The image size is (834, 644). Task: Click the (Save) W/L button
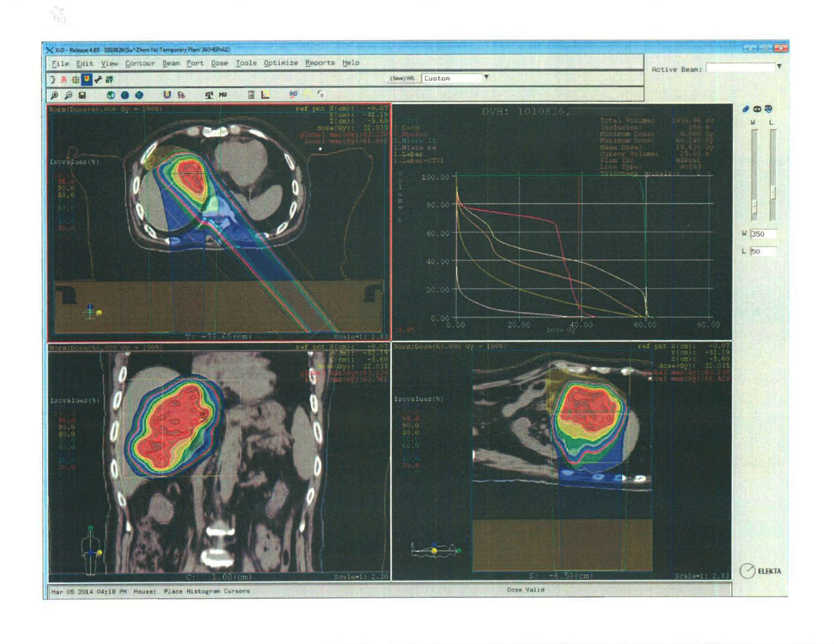click(x=403, y=78)
